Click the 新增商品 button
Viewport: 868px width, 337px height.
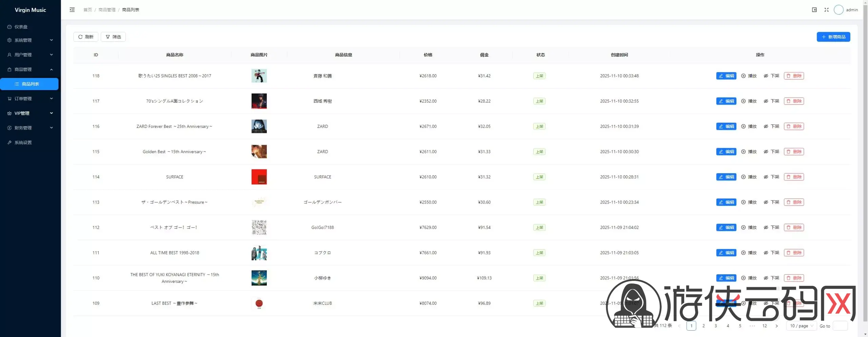[833, 37]
